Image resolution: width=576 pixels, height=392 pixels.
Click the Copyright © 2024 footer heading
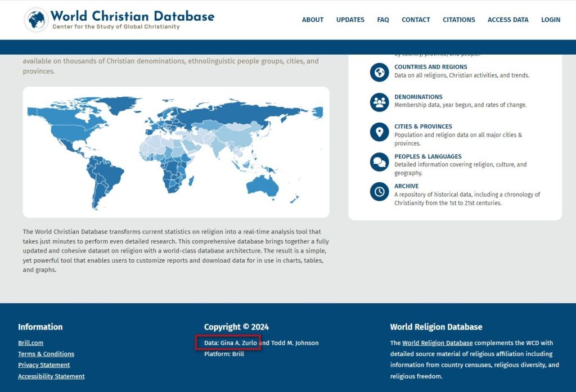click(236, 327)
